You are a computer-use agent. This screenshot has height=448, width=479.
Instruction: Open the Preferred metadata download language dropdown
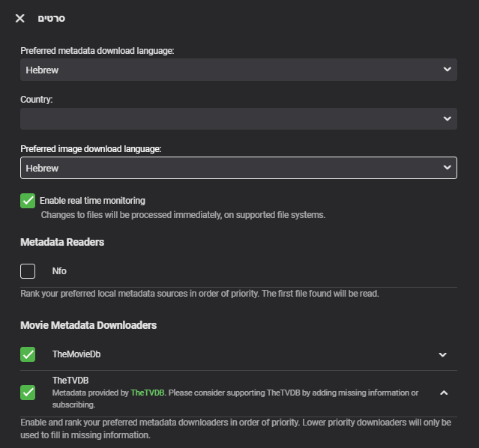click(x=238, y=70)
